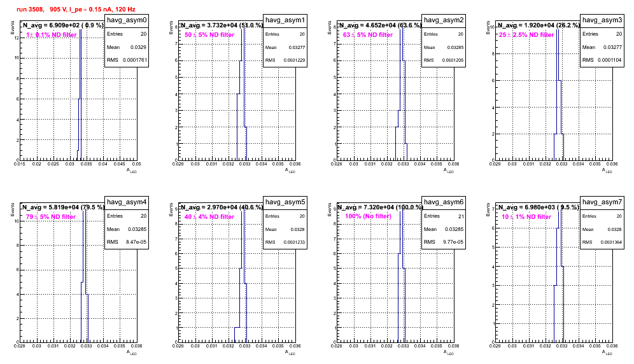Viewport: 634px width, 364px height.
Task: Click the '79± 5% ND filter' label
Action: click(x=51, y=217)
